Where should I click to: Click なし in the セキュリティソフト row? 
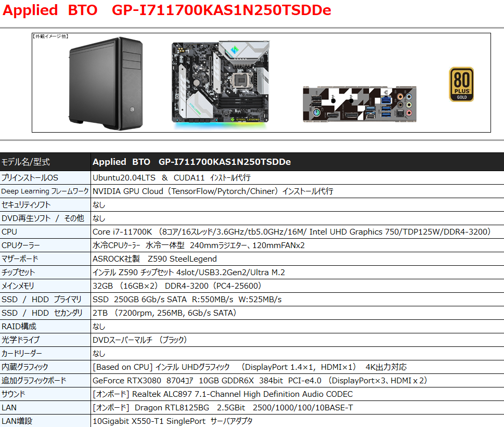coord(99,205)
